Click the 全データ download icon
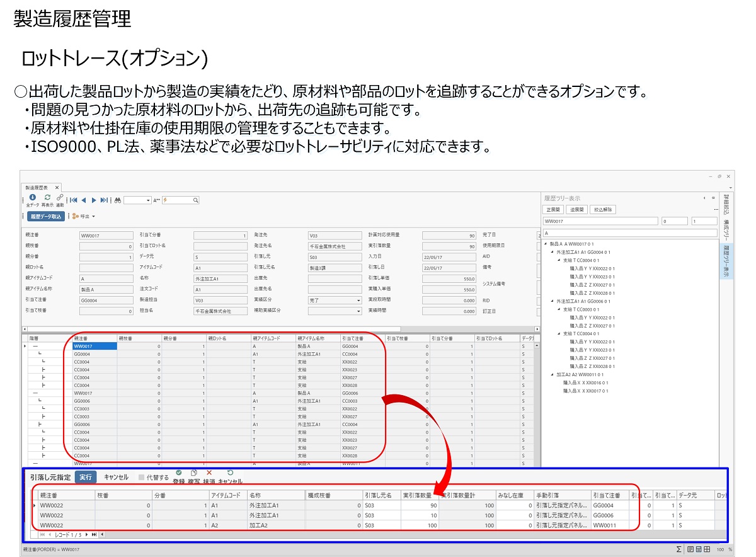 pyautogui.click(x=33, y=197)
